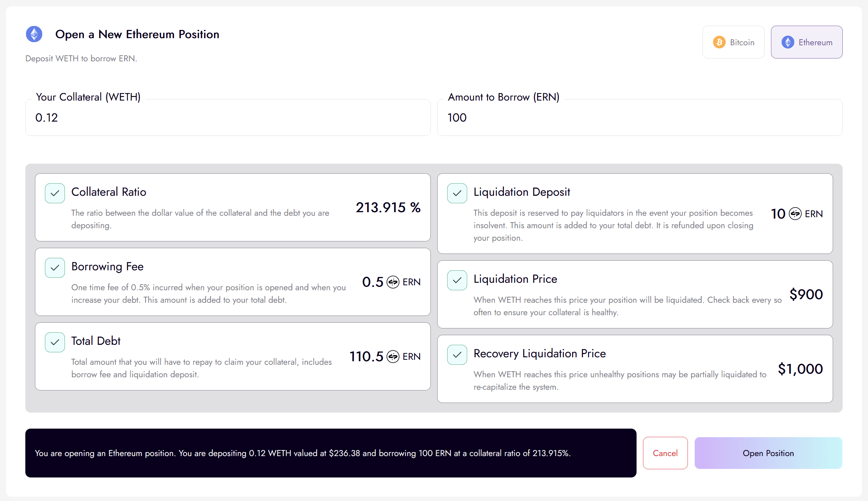Toggle the Liquidation Deposit checkmark

tap(457, 193)
